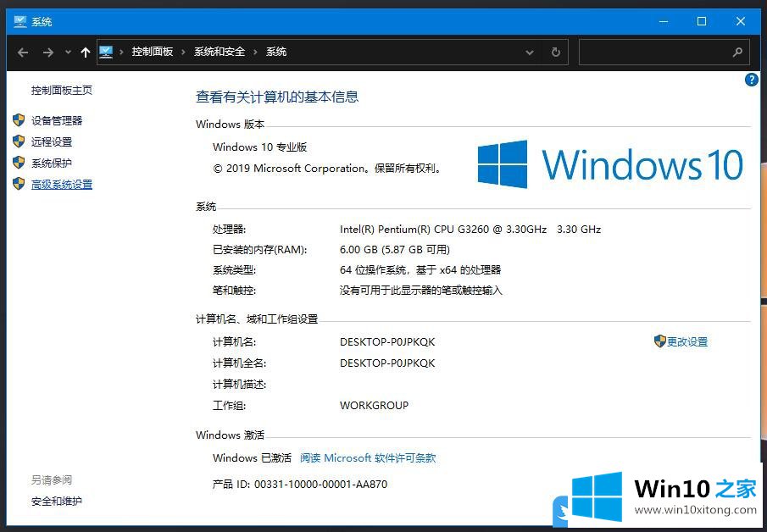Image resolution: width=767 pixels, height=532 pixels.
Task: Click the computer icon in the address bar
Action: tap(106, 52)
